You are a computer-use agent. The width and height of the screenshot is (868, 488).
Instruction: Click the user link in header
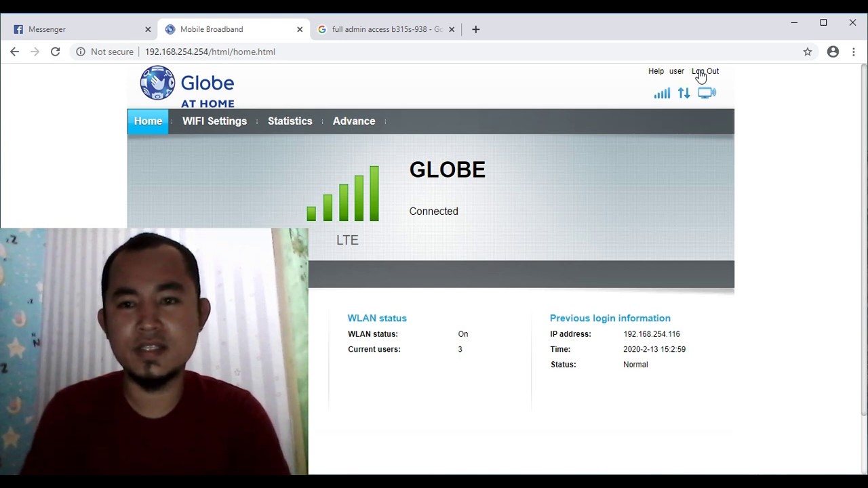coord(677,71)
